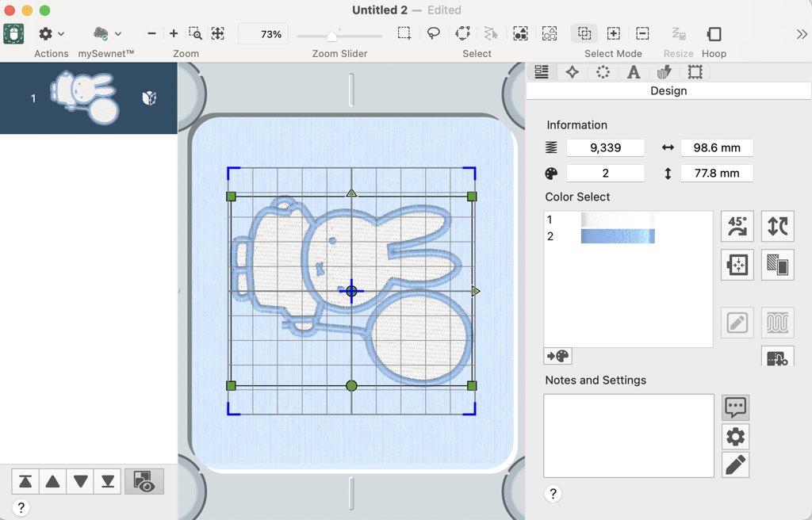812x520 pixels.
Task: Choose the Freehand lasso select tool
Action: click(x=434, y=33)
